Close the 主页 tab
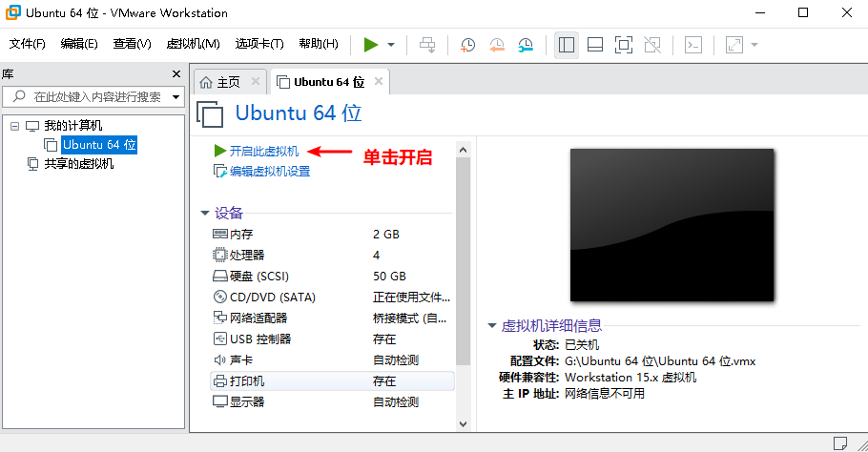Image resolution: width=868 pixels, height=452 pixels. (x=256, y=81)
